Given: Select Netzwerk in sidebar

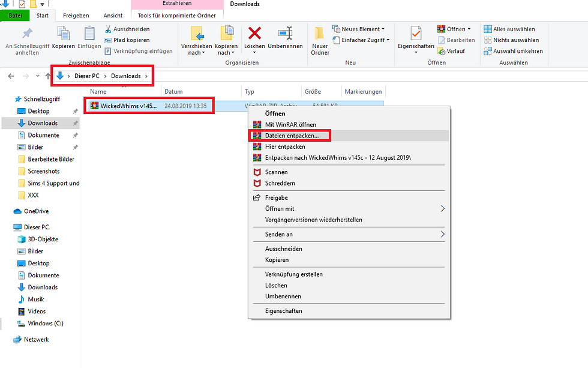Looking at the screenshot, I should pyautogui.click(x=36, y=340).
